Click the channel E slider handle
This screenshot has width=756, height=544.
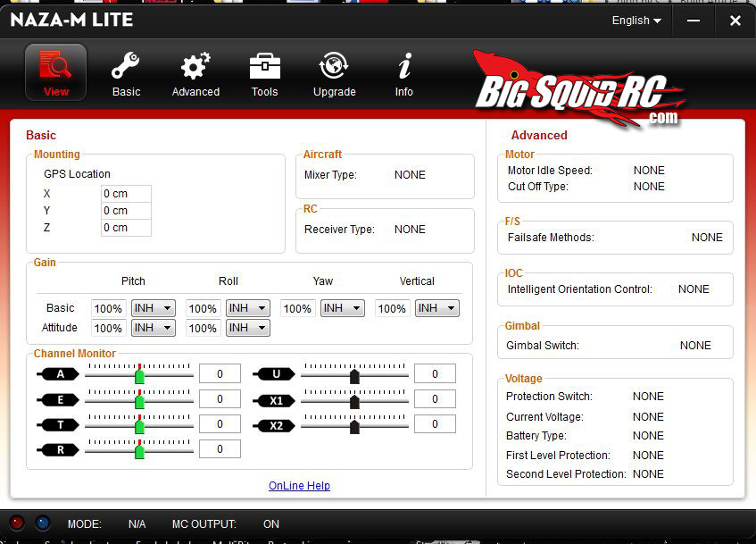(140, 400)
